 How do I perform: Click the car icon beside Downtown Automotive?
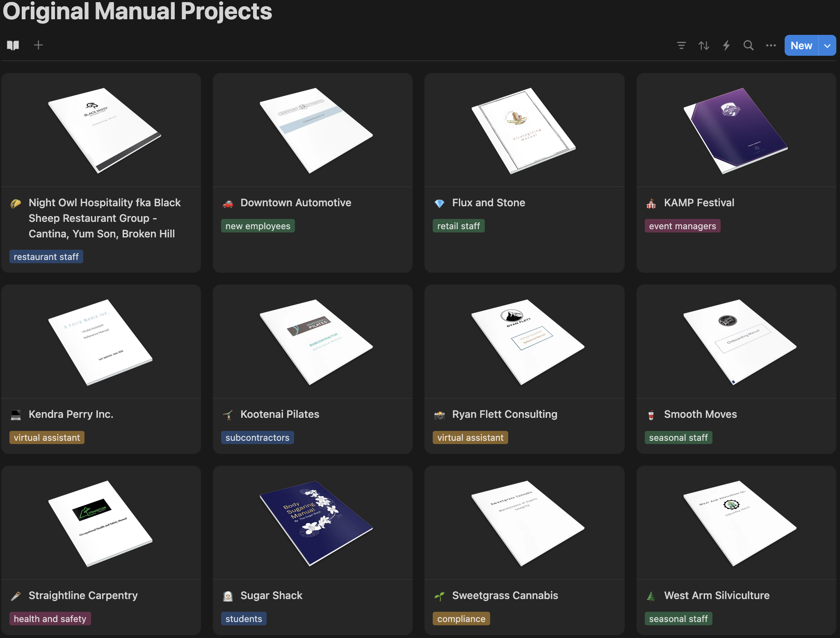click(228, 203)
